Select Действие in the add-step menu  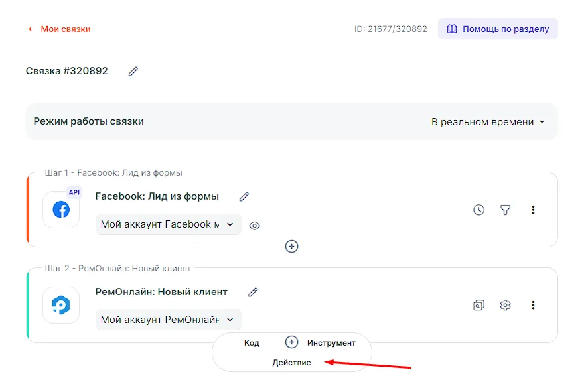point(291,363)
